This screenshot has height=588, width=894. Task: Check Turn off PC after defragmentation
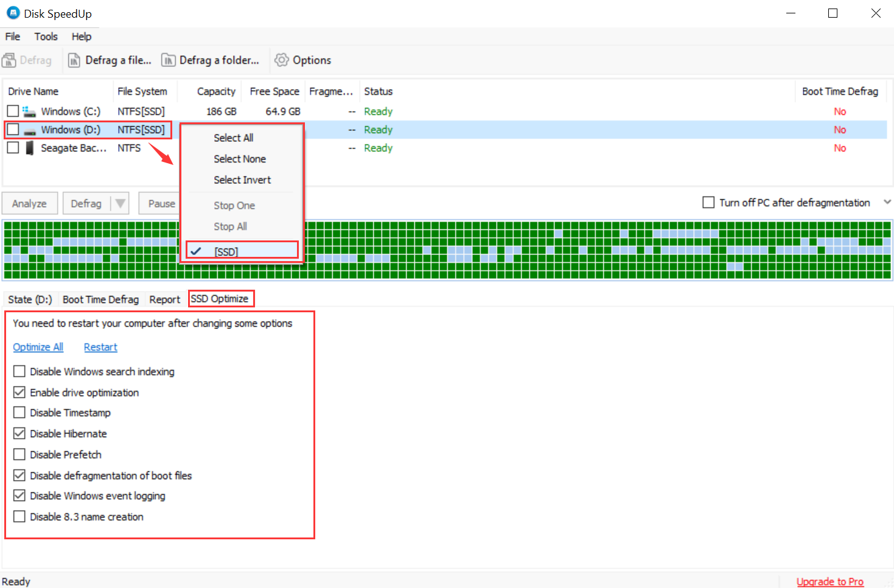(708, 202)
